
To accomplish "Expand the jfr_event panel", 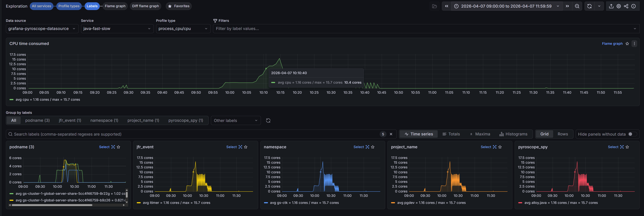I will (x=240, y=147).
